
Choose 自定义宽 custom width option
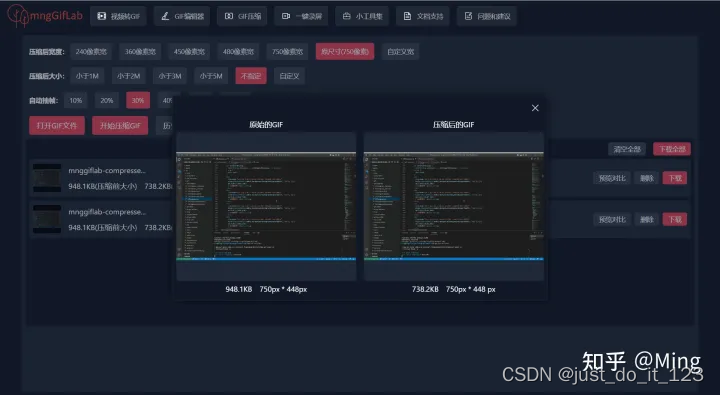[400, 52]
